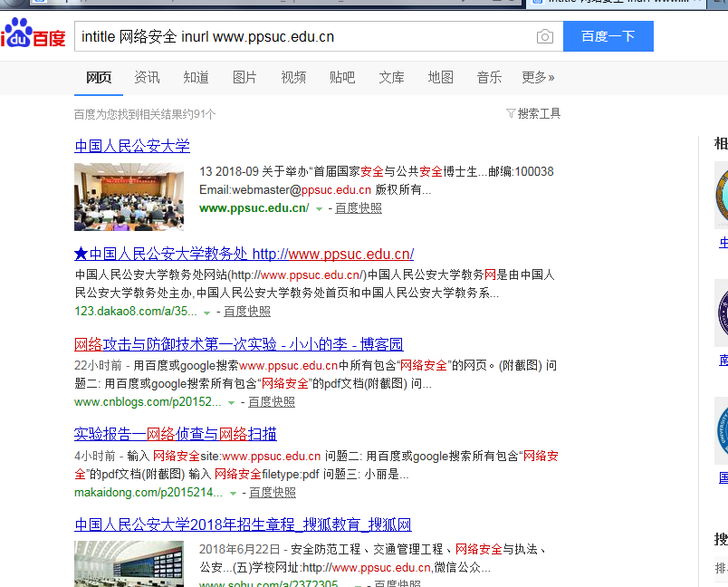Open 百度快照 for www.ppsuc.edu.cn result

[359, 208]
